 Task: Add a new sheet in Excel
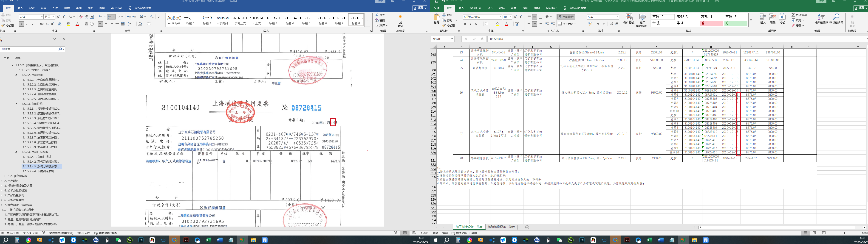[527, 227]
